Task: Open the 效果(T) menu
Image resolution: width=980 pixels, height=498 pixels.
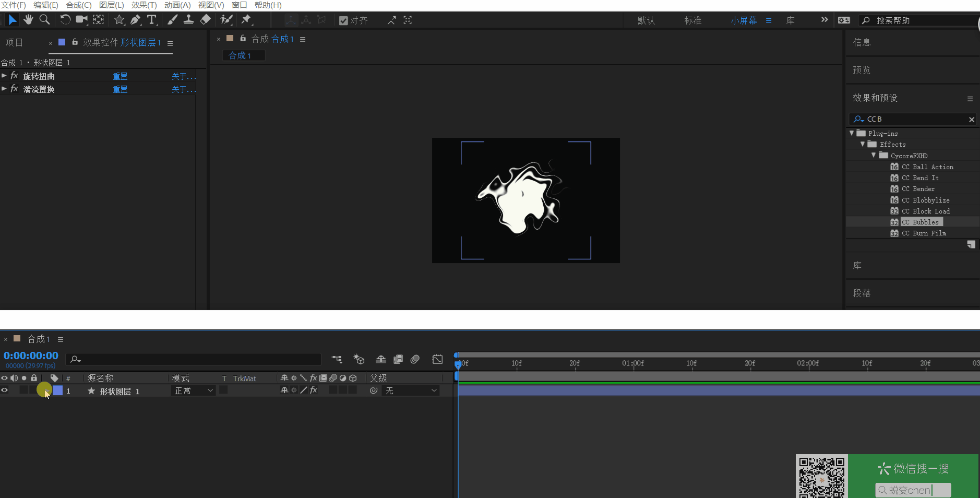Action: tap(144, 5)
